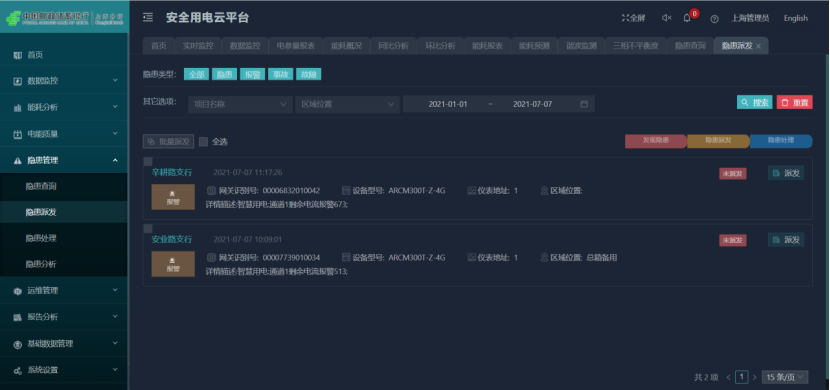This screenshot has height=390, width=830.
Task: Toggle the mute speaker icon in the header
Action: 666,18
